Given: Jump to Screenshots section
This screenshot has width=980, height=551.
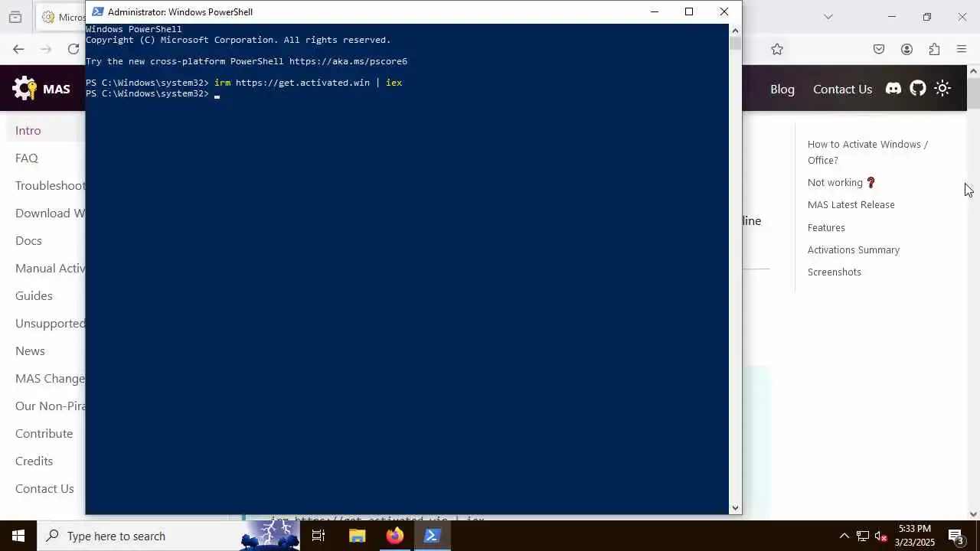Looking at the screenshot, I should point(835,272).
